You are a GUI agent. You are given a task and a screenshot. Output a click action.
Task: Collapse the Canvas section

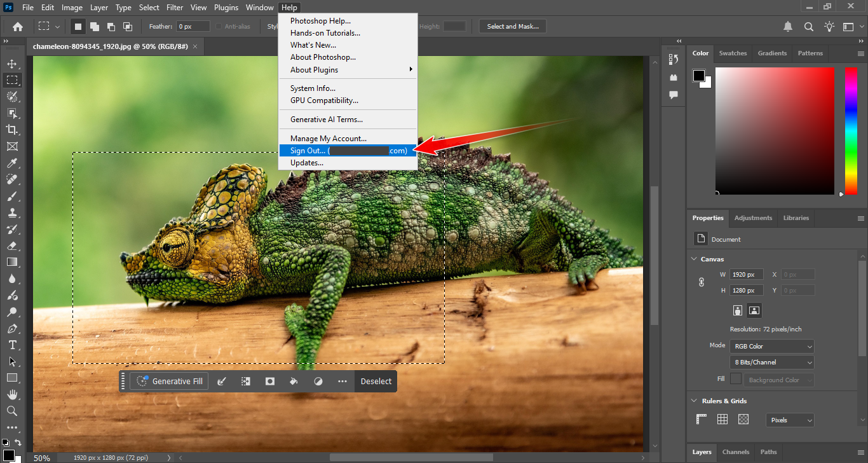pos(694,259)
